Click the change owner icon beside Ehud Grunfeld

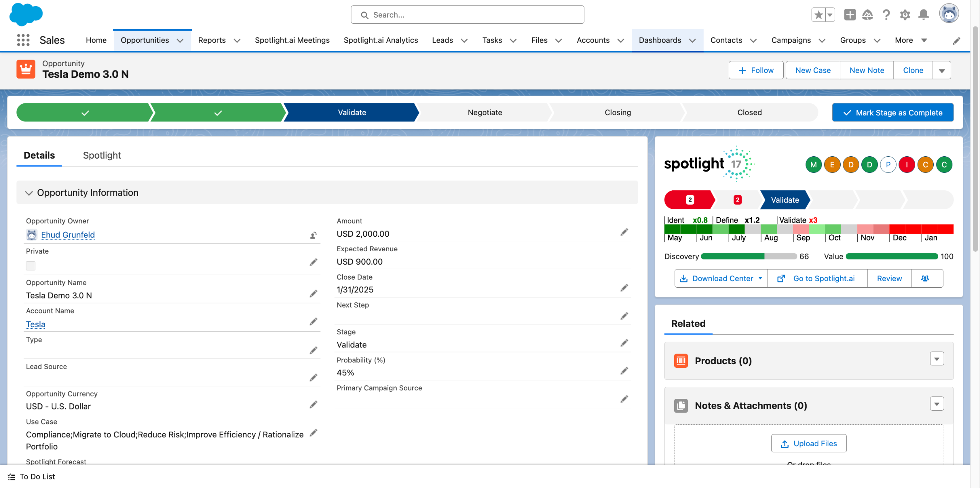[313, 235]
